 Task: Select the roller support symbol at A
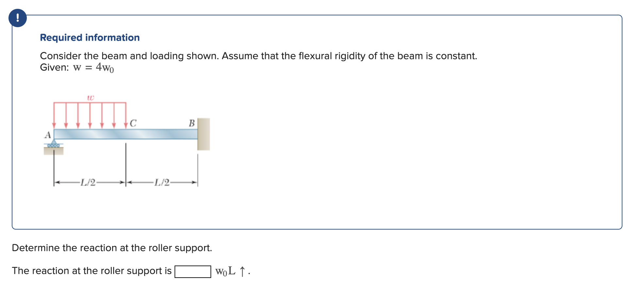coord(54,145)
